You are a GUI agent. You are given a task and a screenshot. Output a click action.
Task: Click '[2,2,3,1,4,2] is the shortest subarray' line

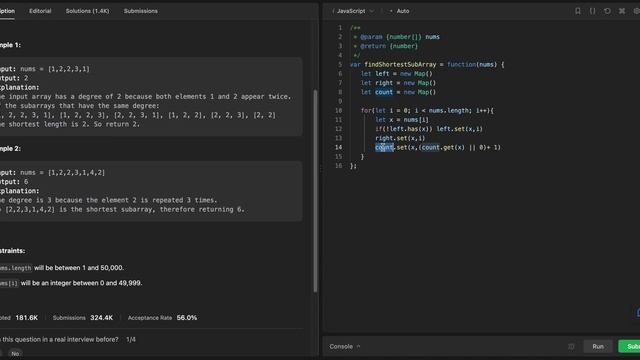(122, 209)
